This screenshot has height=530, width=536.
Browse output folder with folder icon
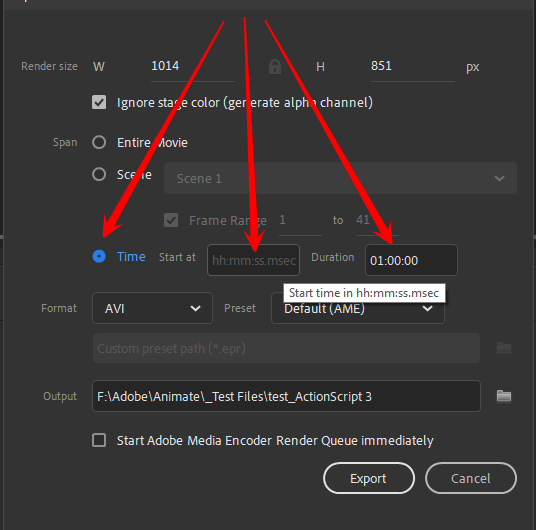coord(504,396)
